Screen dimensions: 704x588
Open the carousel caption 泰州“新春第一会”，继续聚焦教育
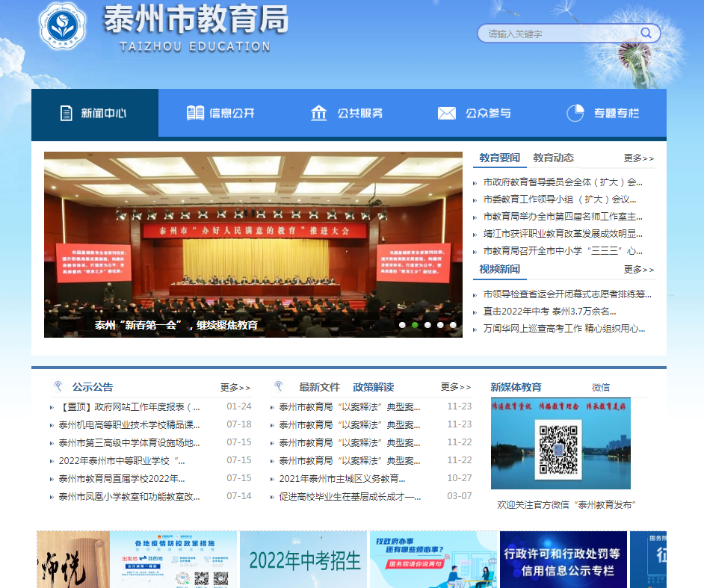(176, 325)
